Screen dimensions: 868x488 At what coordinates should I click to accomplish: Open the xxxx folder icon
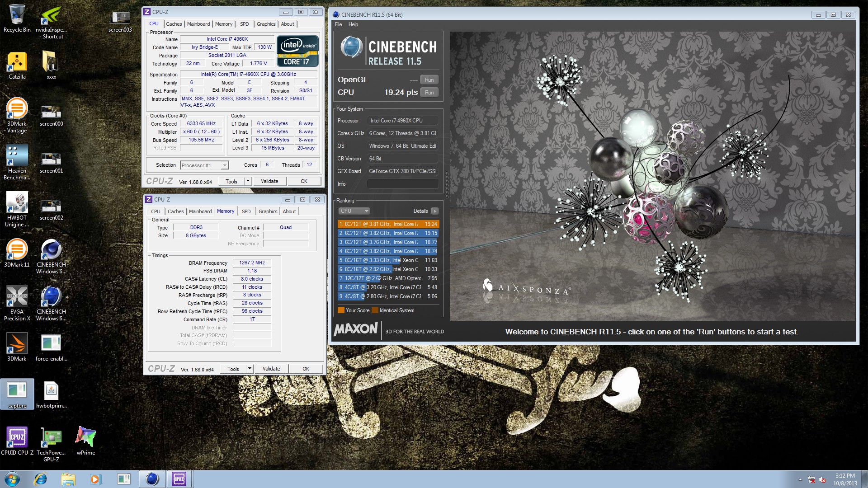point(51,66)
